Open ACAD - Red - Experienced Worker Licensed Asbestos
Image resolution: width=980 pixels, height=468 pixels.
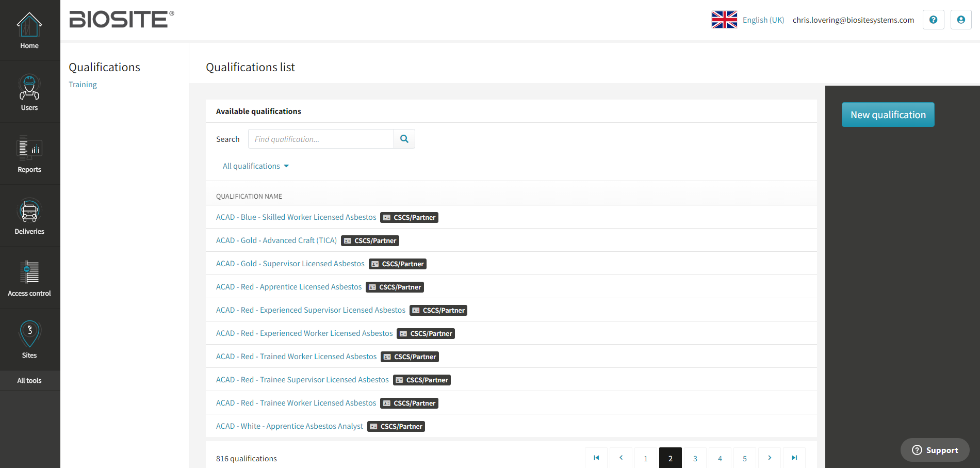pyautogui.click(x=304, y=333)
